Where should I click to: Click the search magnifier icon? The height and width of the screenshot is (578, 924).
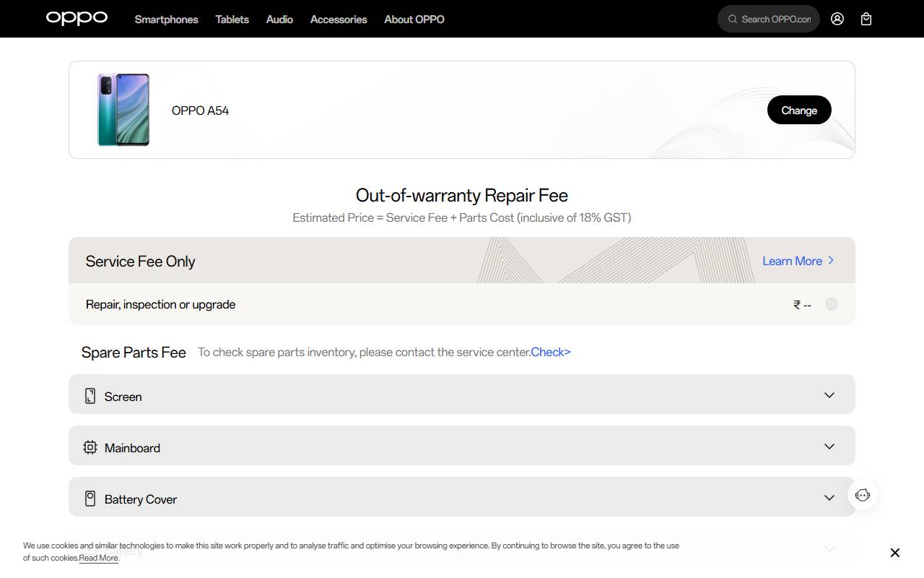733,19
